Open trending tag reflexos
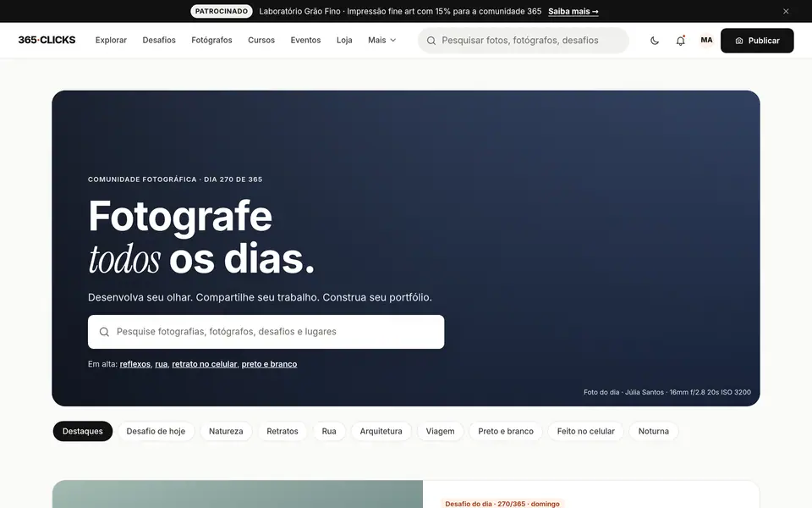 pos(134,364)
